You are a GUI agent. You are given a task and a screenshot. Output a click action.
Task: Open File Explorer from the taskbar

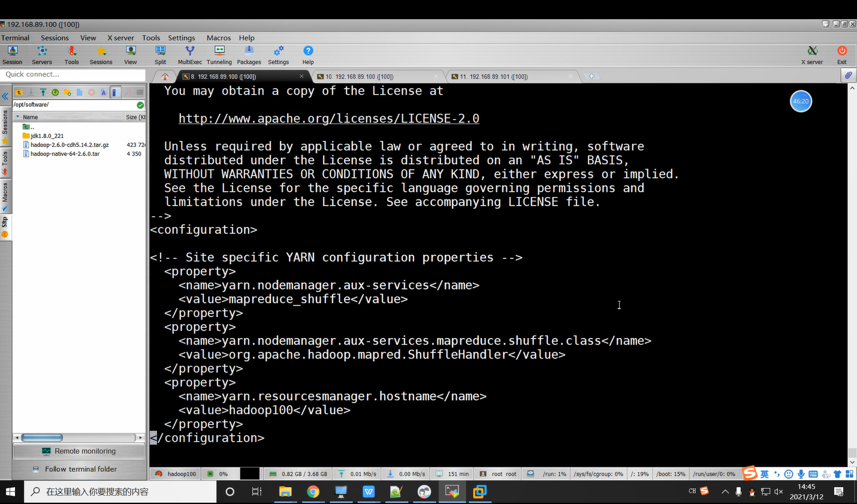(x=285, y=492)
